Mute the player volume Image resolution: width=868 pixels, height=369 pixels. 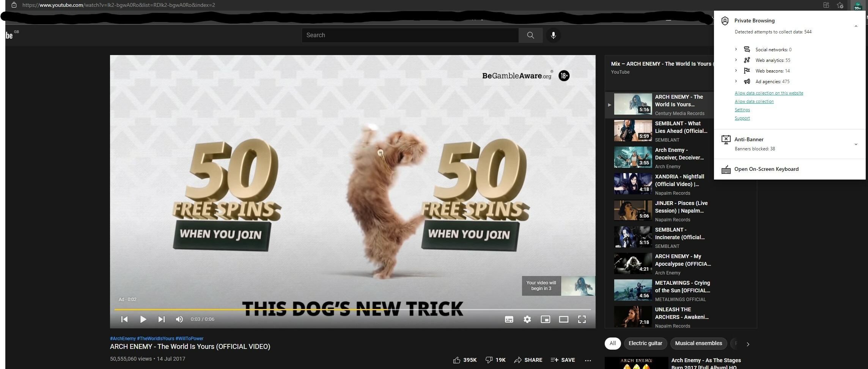pos(179,319)
